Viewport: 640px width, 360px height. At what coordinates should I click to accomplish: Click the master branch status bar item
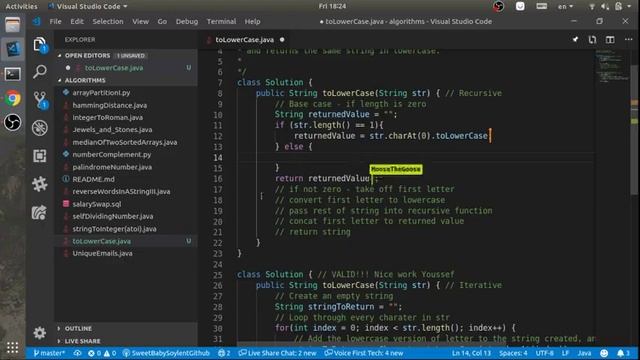click(49, 353)
